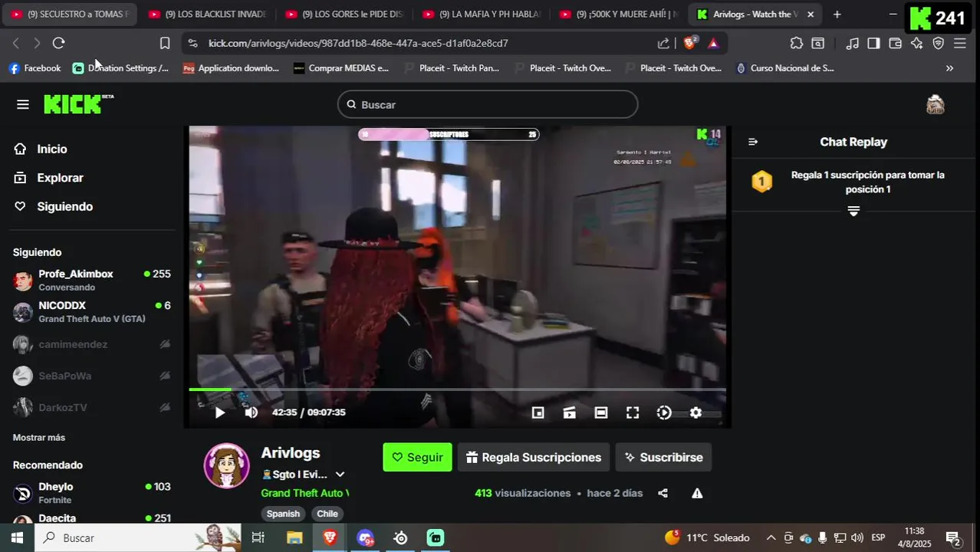Open Arivlogs channel avatar

(226, 465)
